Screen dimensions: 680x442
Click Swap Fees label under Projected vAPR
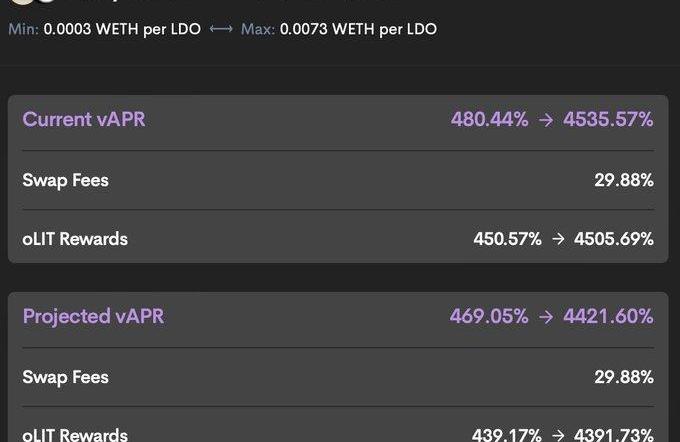pyautogui.click(x=65, y=377)
